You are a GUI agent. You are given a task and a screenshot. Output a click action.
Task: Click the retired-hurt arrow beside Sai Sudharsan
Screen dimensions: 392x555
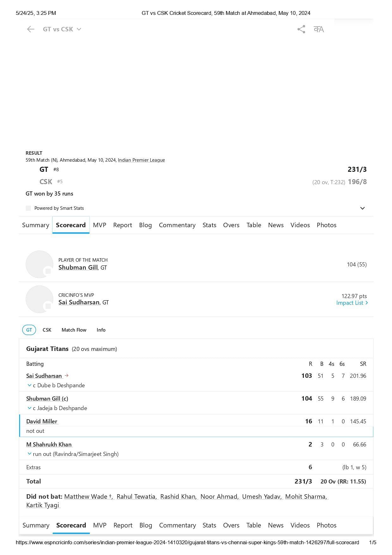click(x=66, y=376)
